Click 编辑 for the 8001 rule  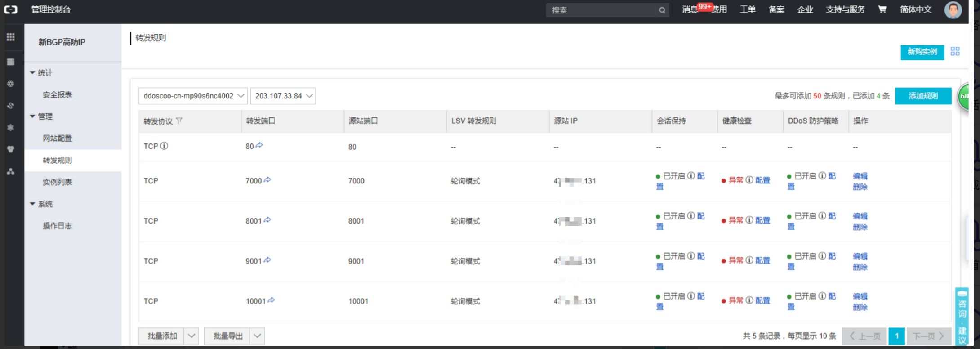pyautogui.click(x=860, y=216)
